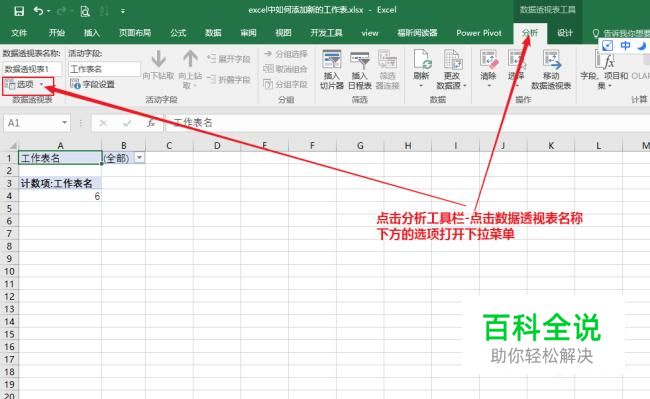Click the IME moon mode icon

click(641, 46)
